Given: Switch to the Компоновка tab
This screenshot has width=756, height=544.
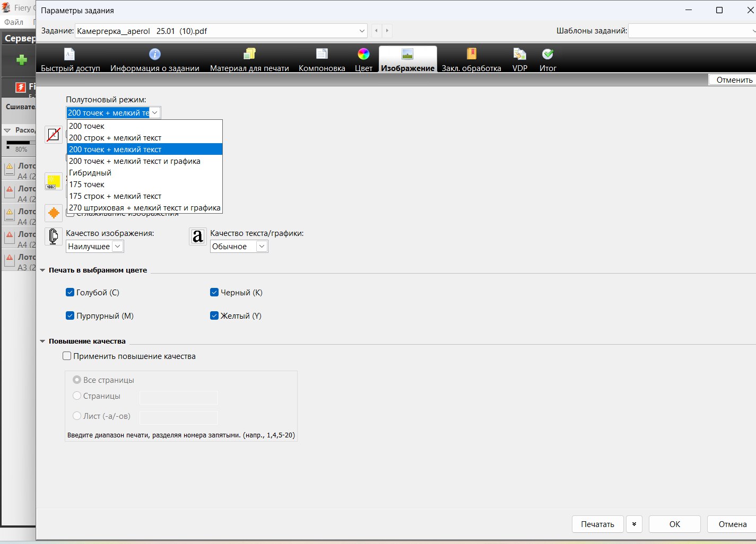Looking at the screenshot, I should click(x=322, y=59).
